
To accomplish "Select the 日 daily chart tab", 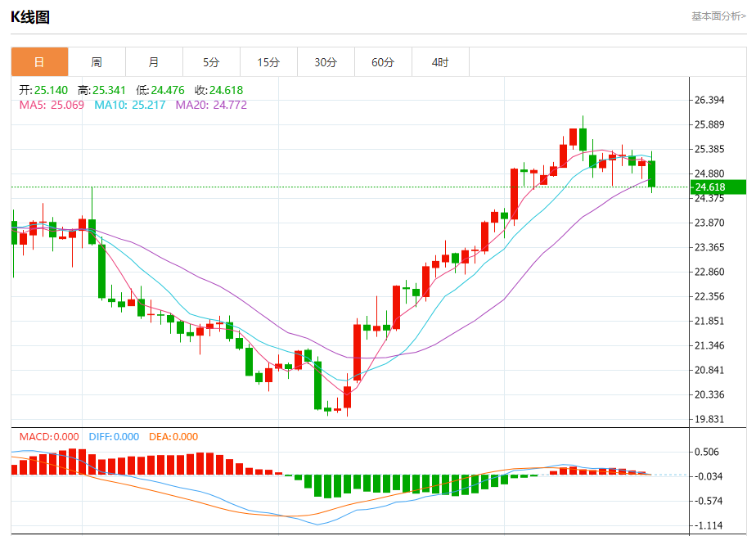I will (39, 62).
